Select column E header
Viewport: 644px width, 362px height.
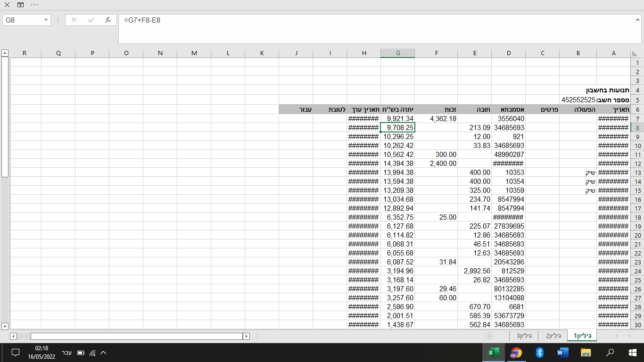[475, 53]
